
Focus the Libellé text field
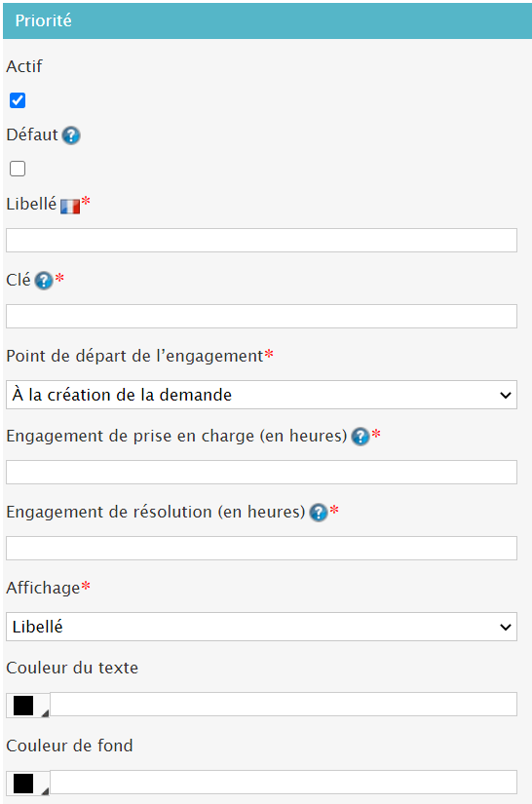261,241
